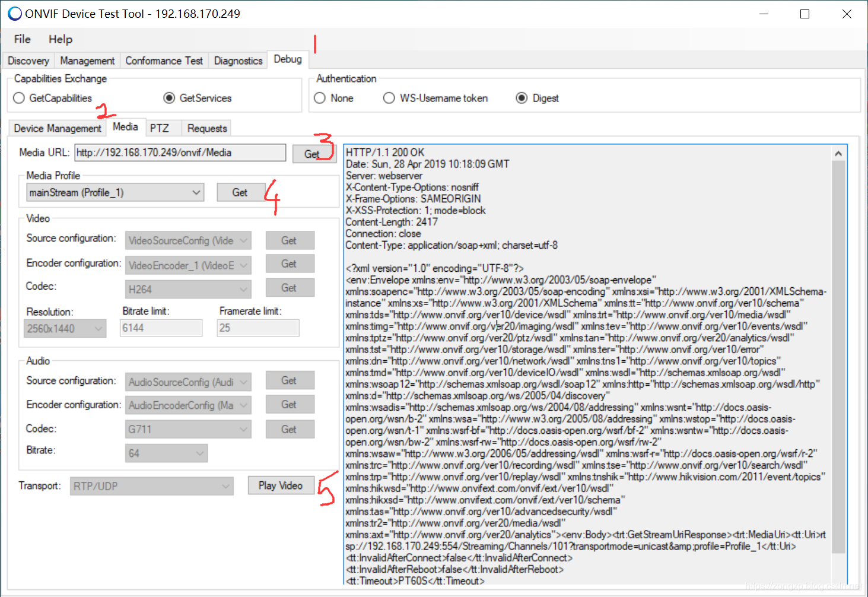This screenshot has width=868, height=597.
Task: Open the File menu
Action: pos(22,39)
